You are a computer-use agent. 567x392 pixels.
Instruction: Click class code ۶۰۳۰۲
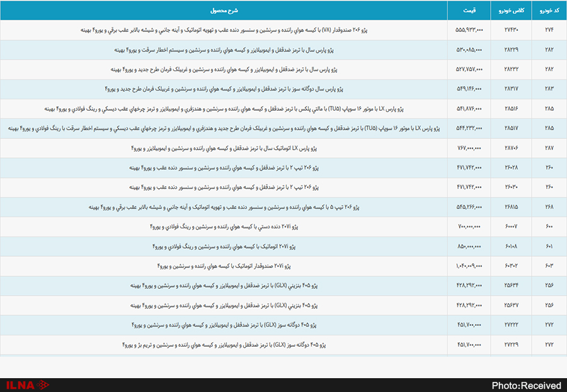tap(512, 266)
